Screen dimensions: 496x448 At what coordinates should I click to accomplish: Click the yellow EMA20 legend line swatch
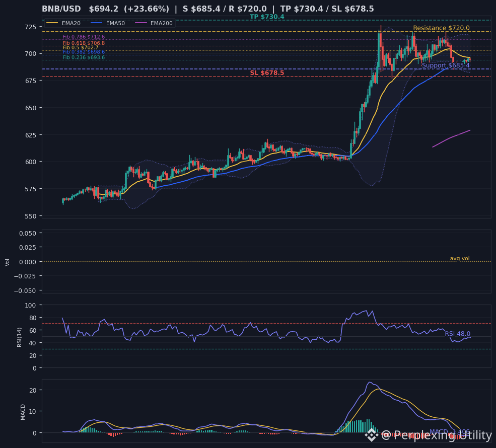pos(52,23)
